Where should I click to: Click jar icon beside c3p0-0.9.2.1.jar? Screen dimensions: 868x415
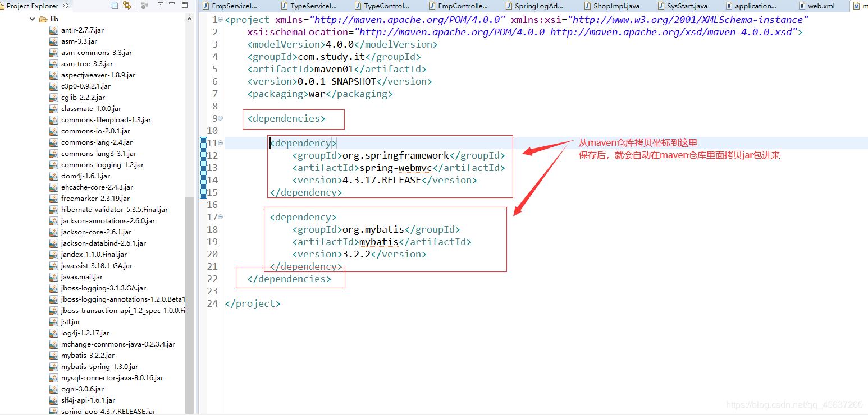point(54,86)
